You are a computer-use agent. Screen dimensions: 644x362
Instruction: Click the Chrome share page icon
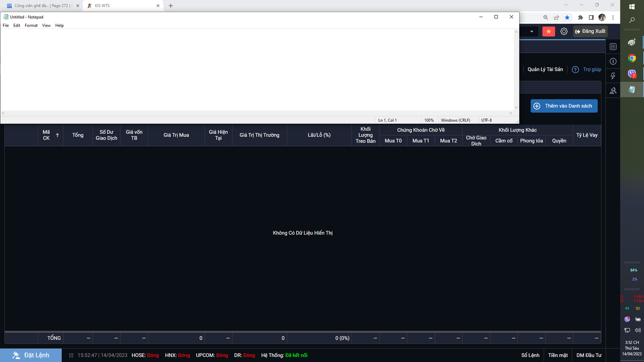[556, 17]
